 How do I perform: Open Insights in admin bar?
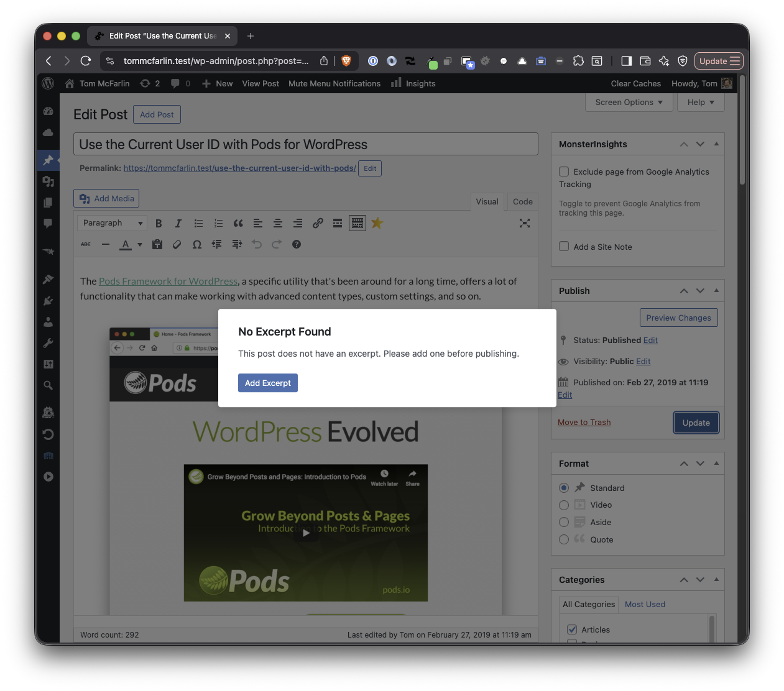coord(413,83)
